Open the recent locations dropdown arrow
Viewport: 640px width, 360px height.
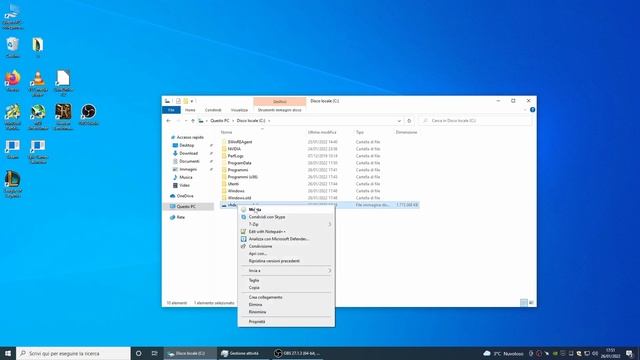coord(186,121)
